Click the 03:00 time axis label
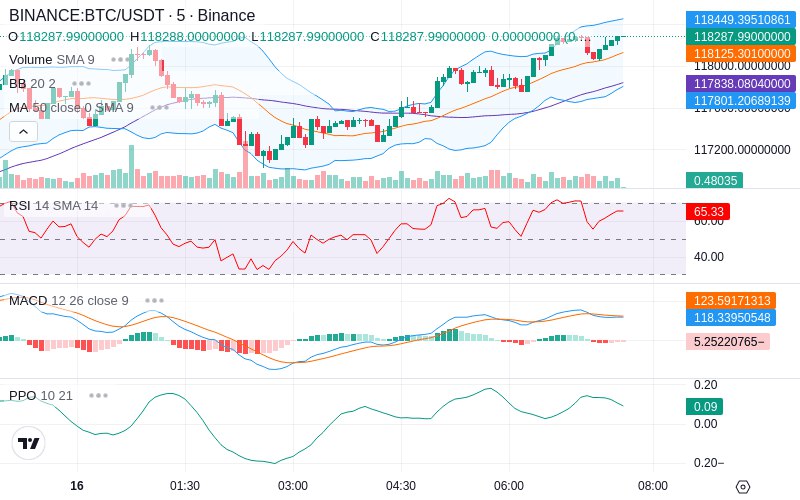This screenshot has height=500, width=800. click(293, 486)
